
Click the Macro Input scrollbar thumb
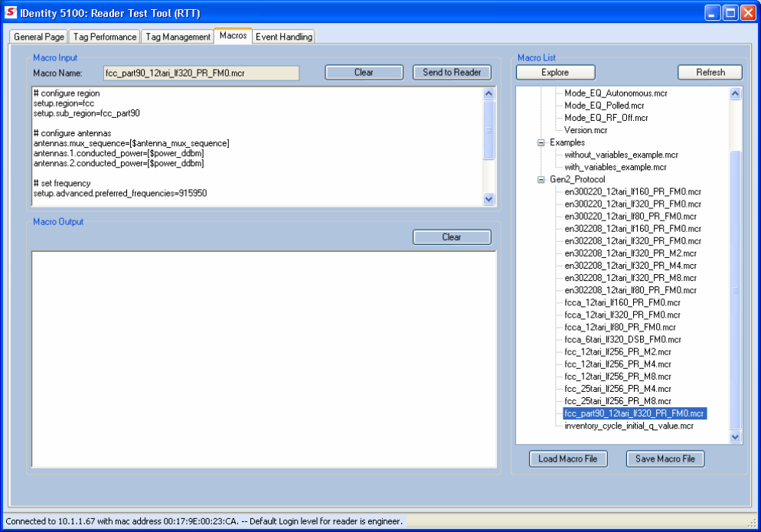488,130
